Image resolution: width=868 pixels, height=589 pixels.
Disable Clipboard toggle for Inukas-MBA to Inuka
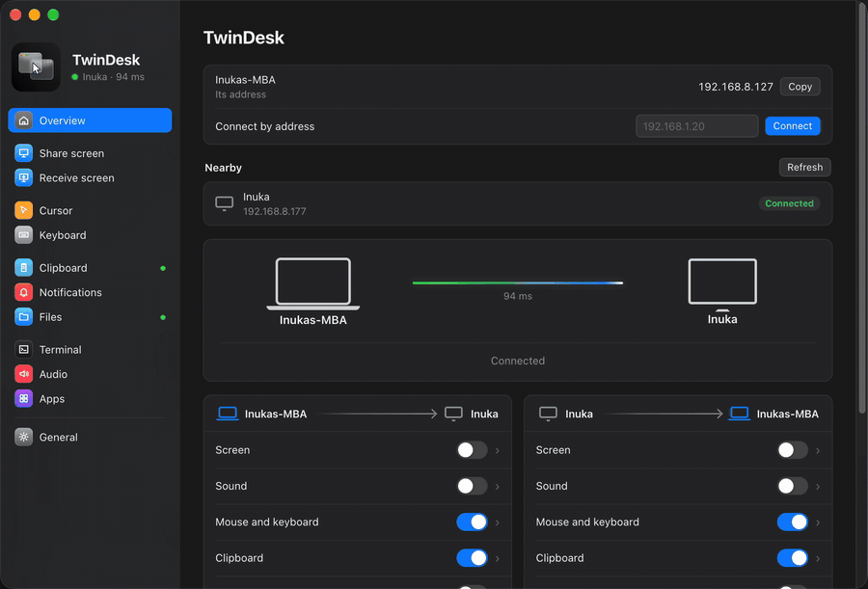click(473, 558)
